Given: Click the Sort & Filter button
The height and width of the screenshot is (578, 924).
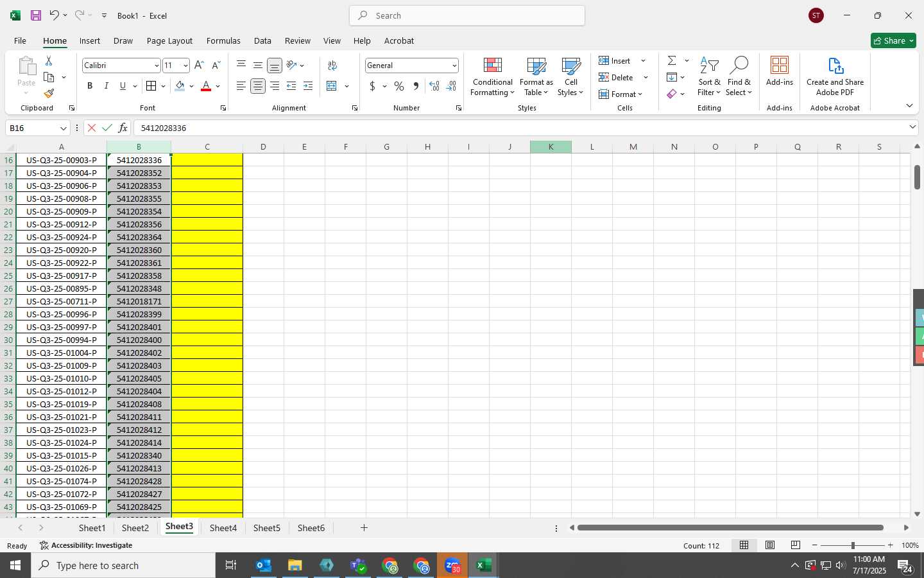Looking at the screenshot, I should click(709, 76).
